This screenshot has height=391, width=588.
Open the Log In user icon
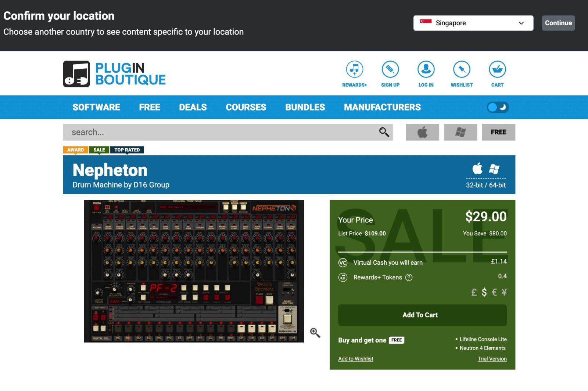coord(426,69)
